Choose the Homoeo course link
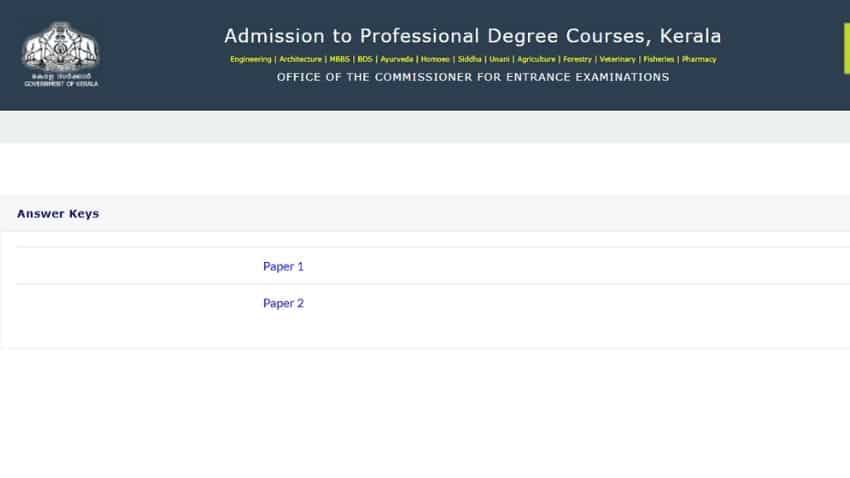 pyautogui.click(x=435, y=59)
